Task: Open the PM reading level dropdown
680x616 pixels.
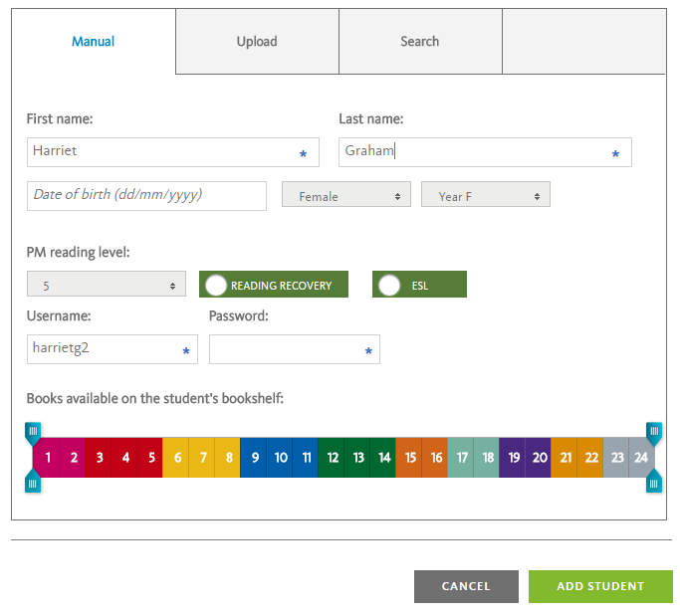Action: pyautogui.click(x=107, y=284)
